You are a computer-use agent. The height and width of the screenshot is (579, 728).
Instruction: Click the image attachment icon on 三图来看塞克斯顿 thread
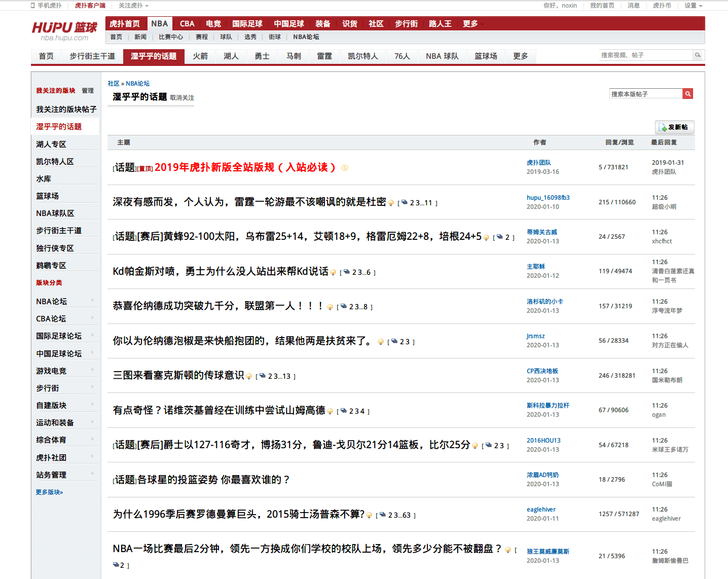262,376
